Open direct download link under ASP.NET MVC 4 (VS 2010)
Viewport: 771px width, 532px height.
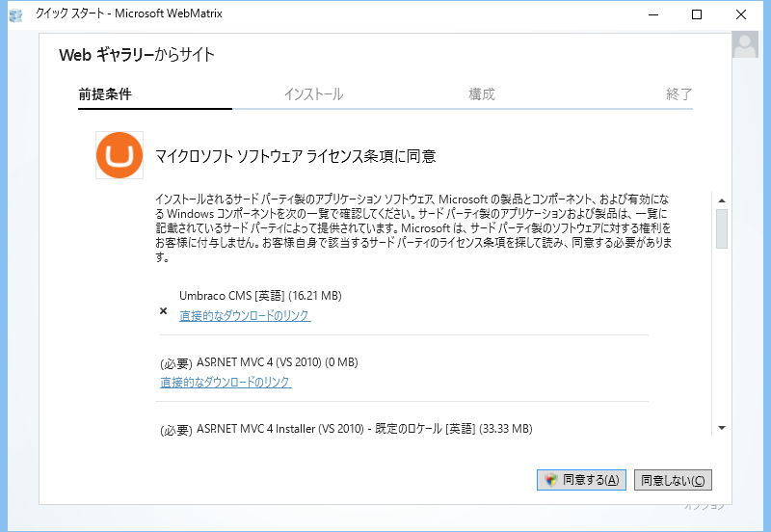(226, 382)
